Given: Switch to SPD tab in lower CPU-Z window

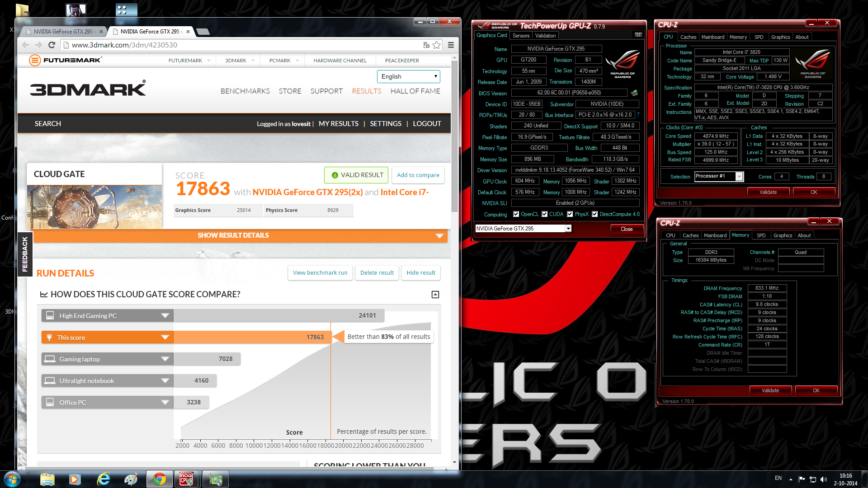Looking at the screenshot, I should (761, 235).
